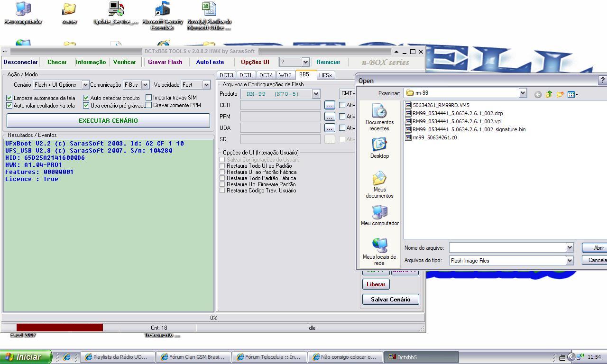Screen dimensions: 607x364
Task: Enable Gravar somente PPM checkbox
Action: 148,105
